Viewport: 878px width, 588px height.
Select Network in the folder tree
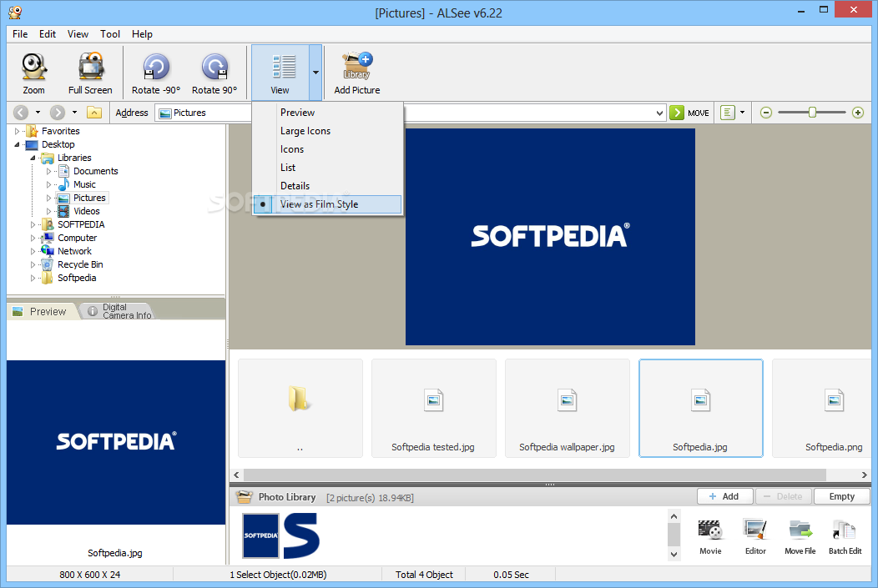(x=74, y=251)
